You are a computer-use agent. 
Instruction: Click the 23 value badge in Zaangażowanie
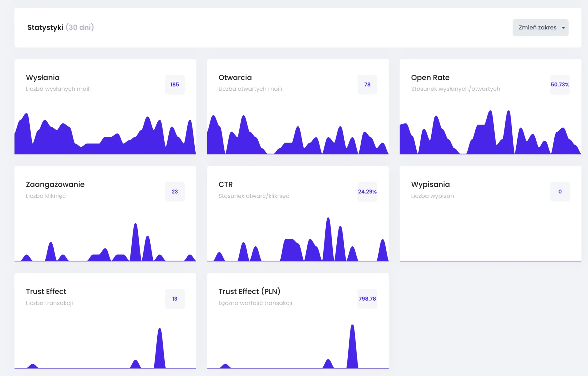coord(175,192)
